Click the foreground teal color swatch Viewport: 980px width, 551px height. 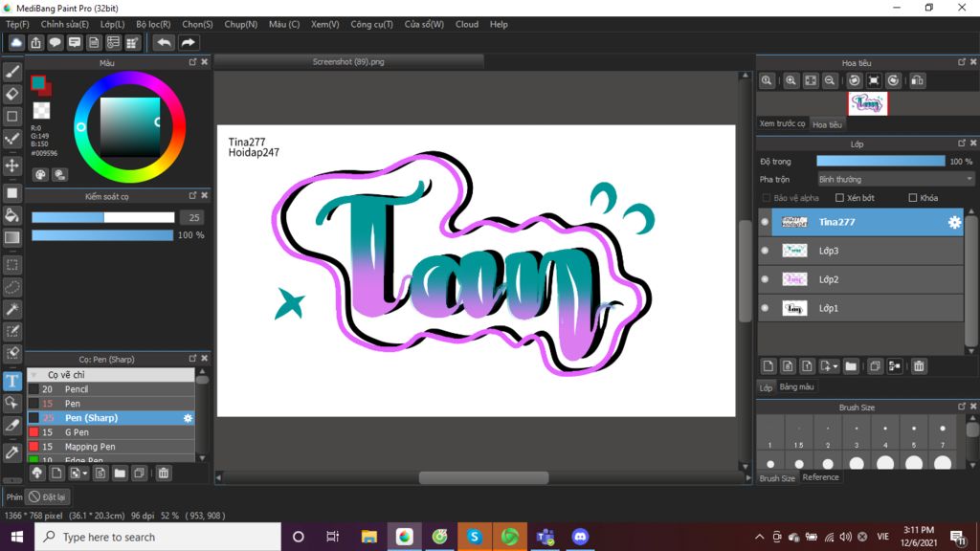37,82
